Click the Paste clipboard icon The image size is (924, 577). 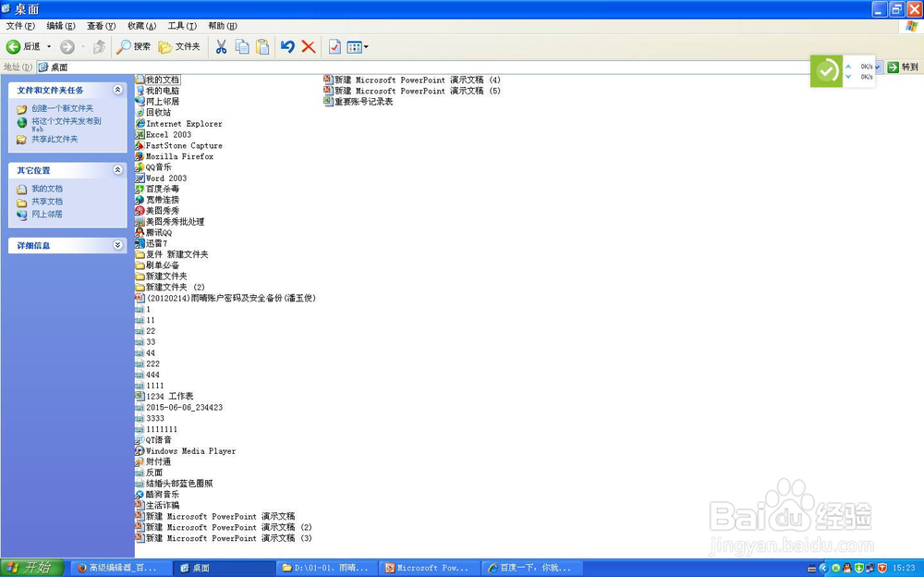[x=262, y=46]
